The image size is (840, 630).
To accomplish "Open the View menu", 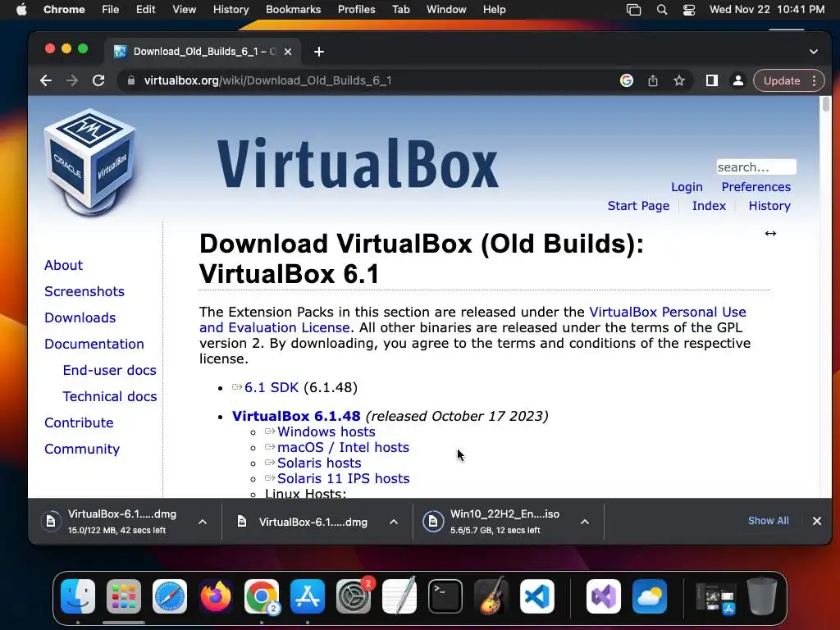I will (184, 9).
